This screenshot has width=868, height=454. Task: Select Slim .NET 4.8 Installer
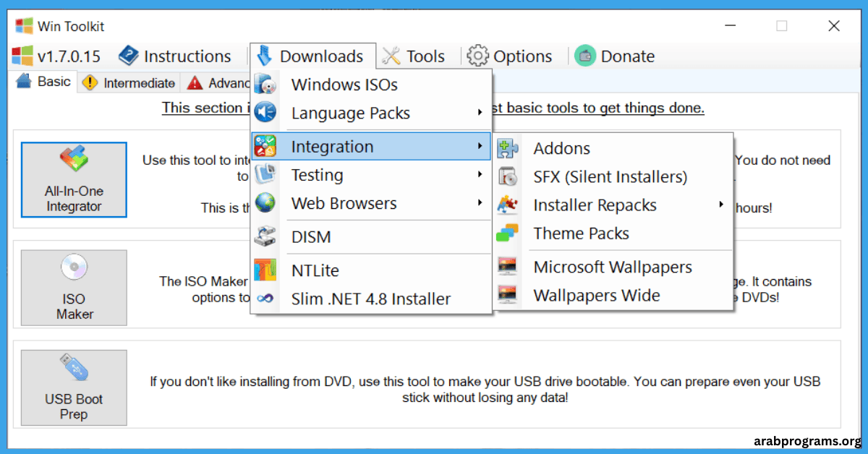(x=372, y=299)
